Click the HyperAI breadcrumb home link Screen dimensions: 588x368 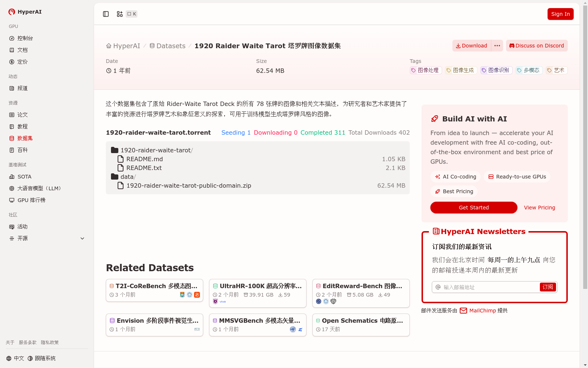(x=123, y=46)
